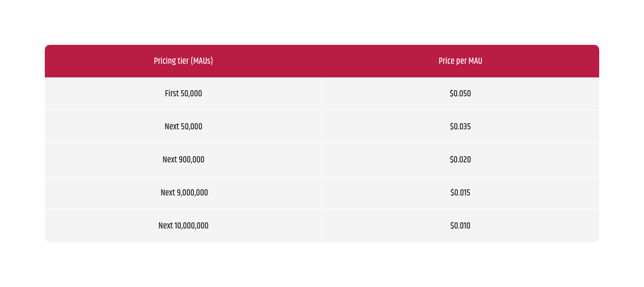Screen dimensions: 644x287
Task: Click the Pricing tier (MAUs) column header
Action: click(183, 61)
